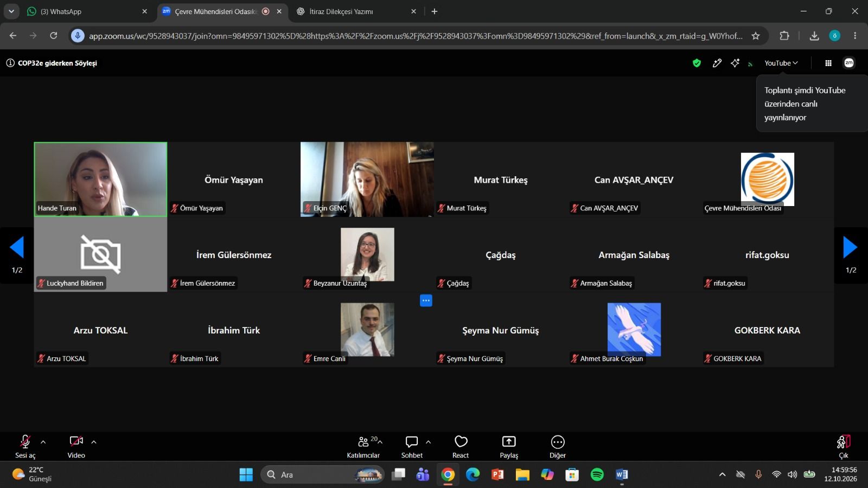Screen dimensions: 868x488
Task: Open Chrome downloads icon
Action: click(x=814, y=36)
